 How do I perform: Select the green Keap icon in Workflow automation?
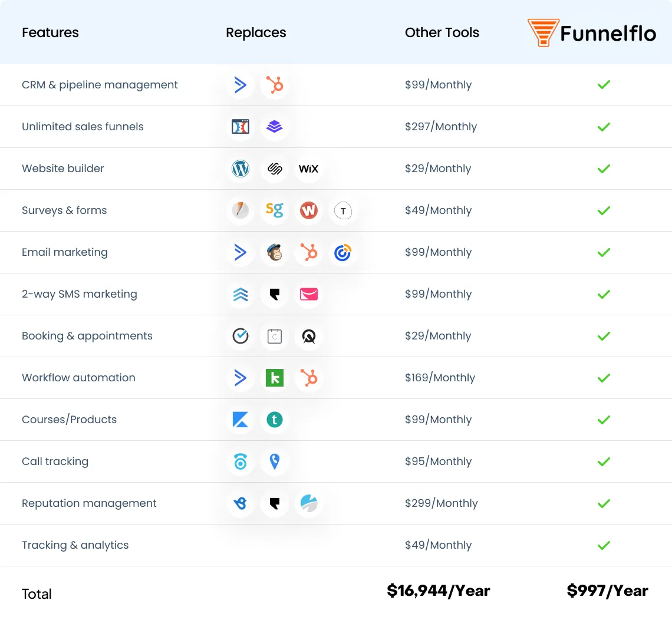tap(275, 378)
